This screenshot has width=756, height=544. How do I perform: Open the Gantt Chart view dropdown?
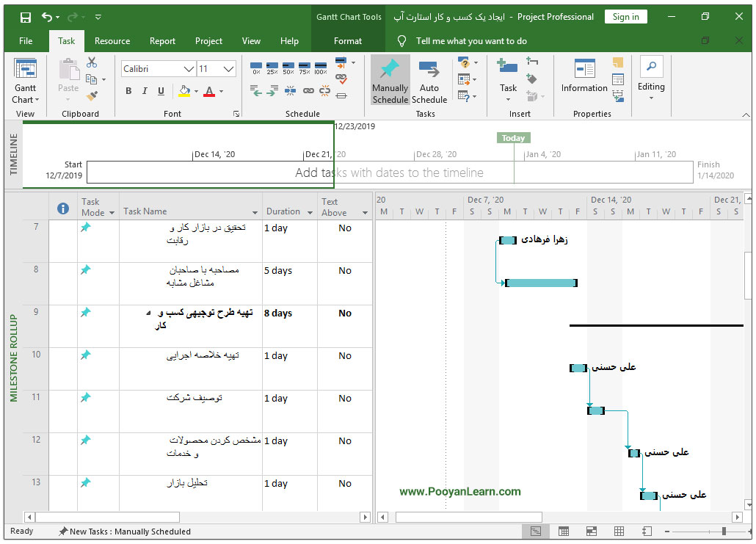(26, 100)
